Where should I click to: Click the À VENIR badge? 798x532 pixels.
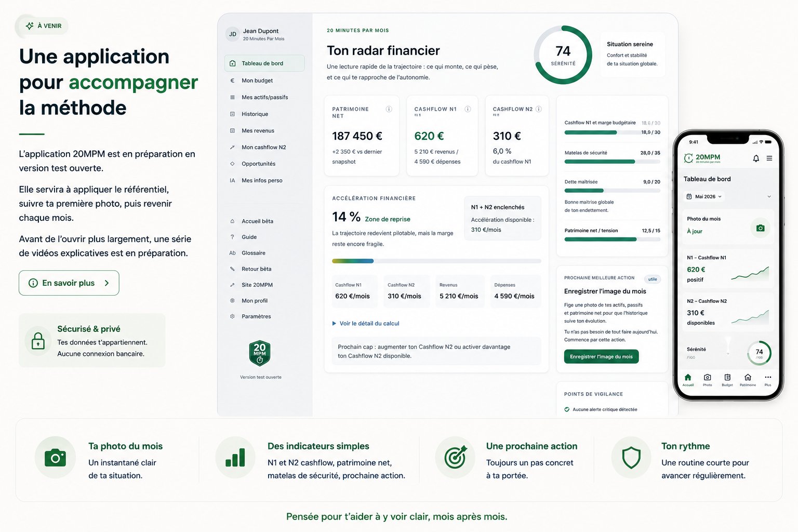pos(43,26)
